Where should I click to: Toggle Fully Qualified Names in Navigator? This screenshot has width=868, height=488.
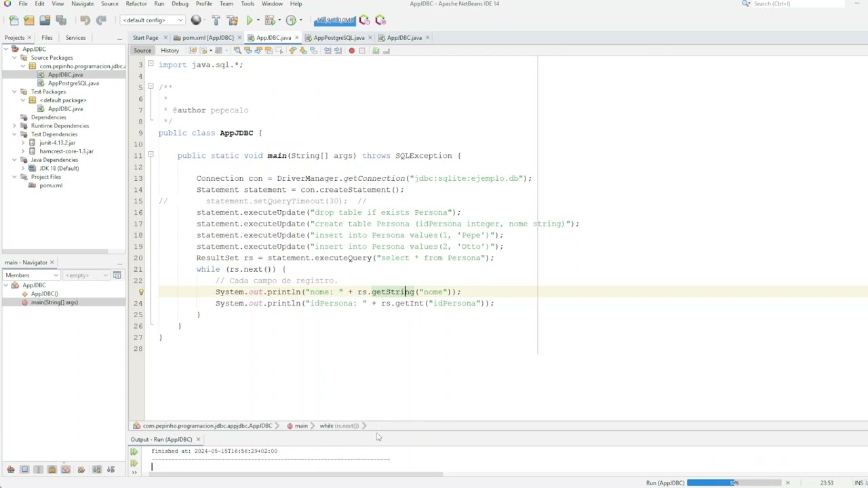coord(81,469)
